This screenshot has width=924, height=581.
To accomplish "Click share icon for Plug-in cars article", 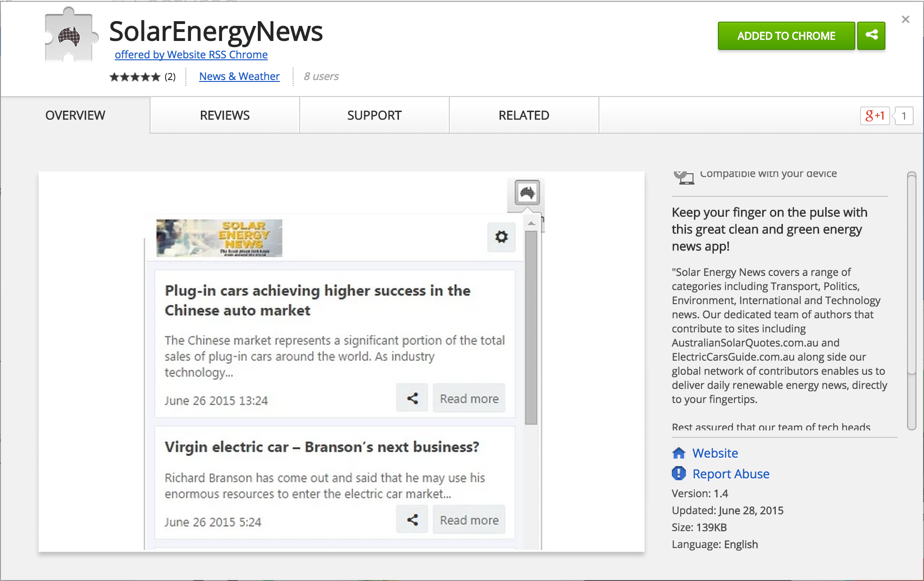I will click(412, 398).
